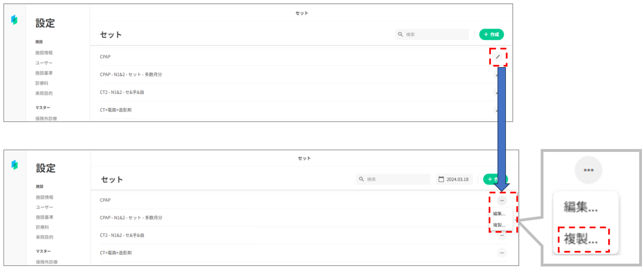Open 施設情報 in the top panel sidebar
The image size is (644, 270).
pyautogui.click(x=44, y=53)
